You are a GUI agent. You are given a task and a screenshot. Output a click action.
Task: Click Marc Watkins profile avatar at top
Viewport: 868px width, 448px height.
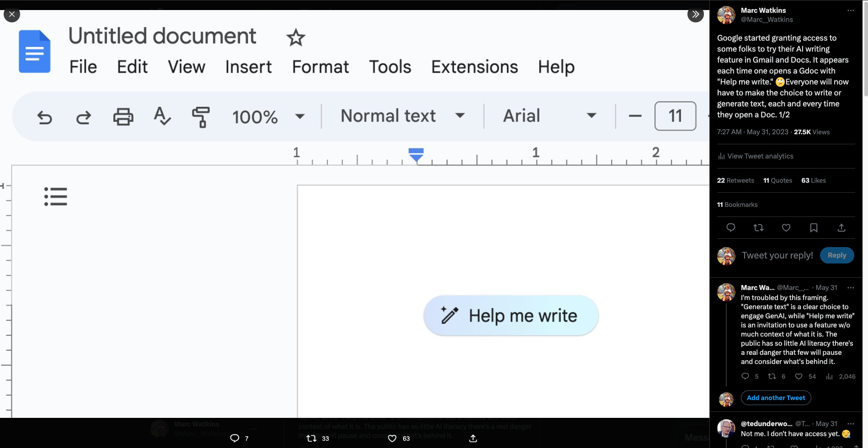(x=726, y=15)
